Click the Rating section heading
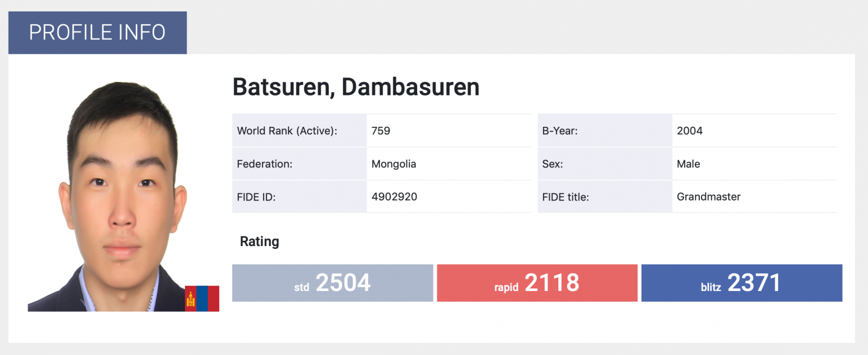This screenshot has width=868, height=355. click(259, 242)
